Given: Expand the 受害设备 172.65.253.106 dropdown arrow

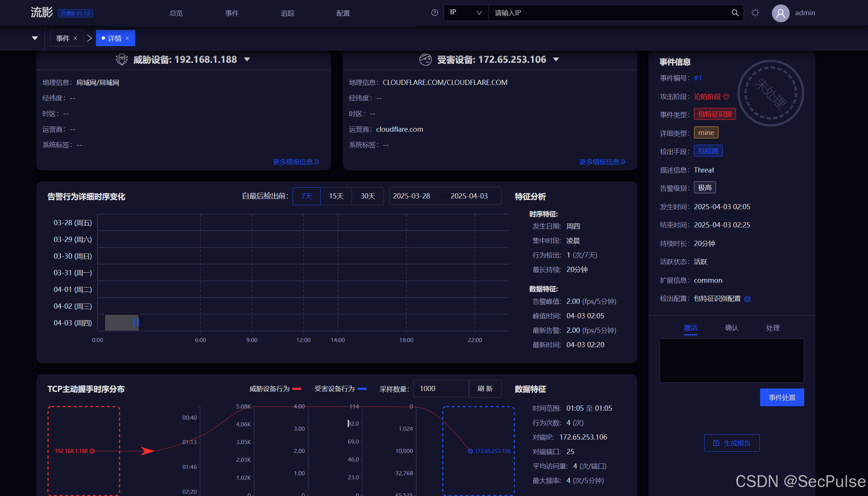Looking at the screenshot, I should click(556, 59).
